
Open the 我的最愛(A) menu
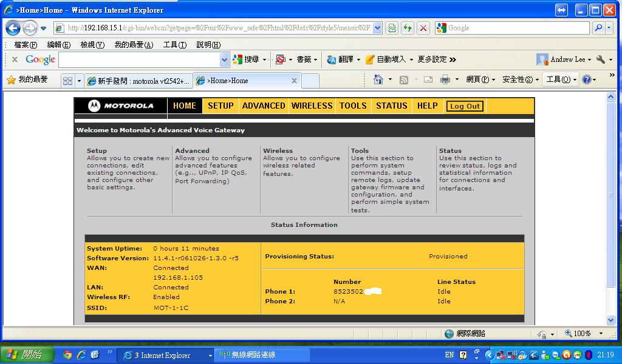(x=134, y=45)
